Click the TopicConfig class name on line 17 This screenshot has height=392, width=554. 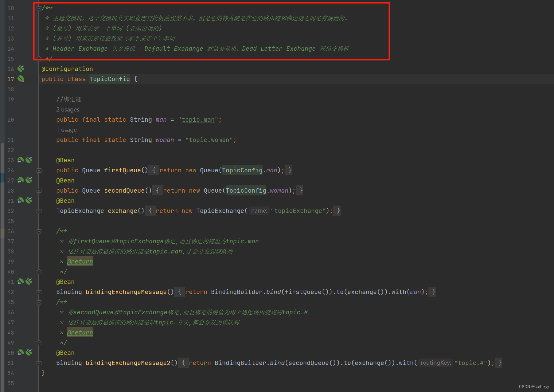[110, 79]
